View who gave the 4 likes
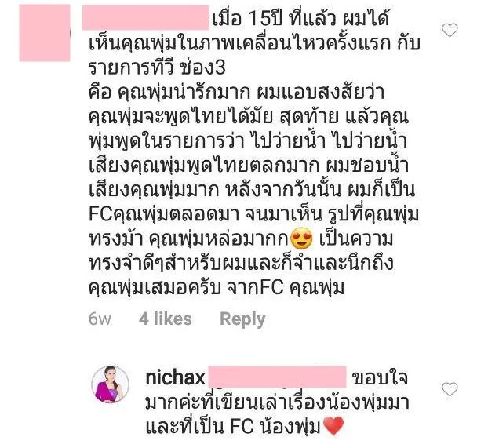 [x=166, y=319]
